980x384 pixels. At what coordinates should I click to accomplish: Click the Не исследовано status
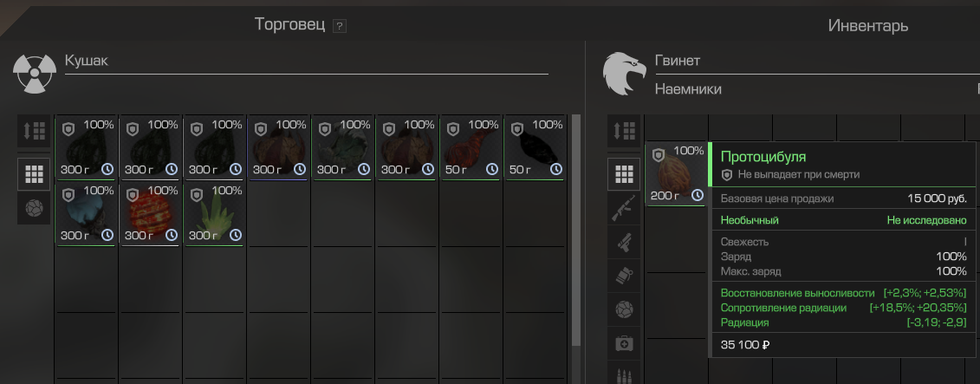(927, 220)
